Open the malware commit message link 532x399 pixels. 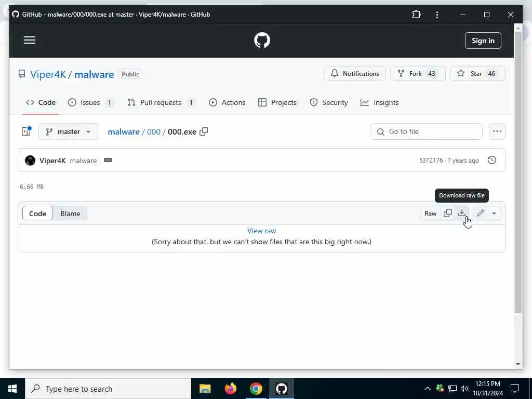83,161
